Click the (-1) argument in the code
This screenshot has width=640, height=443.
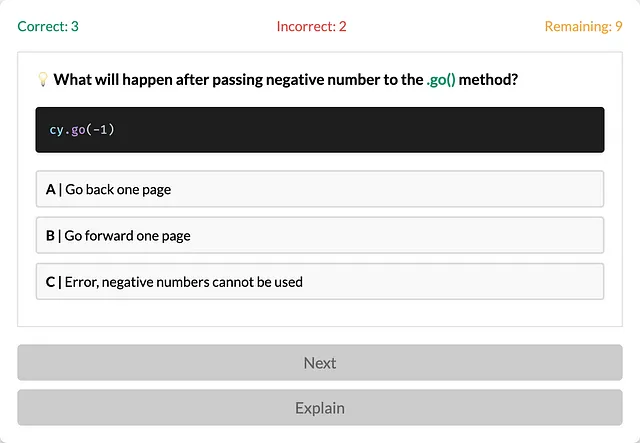[x=100, y=130]
